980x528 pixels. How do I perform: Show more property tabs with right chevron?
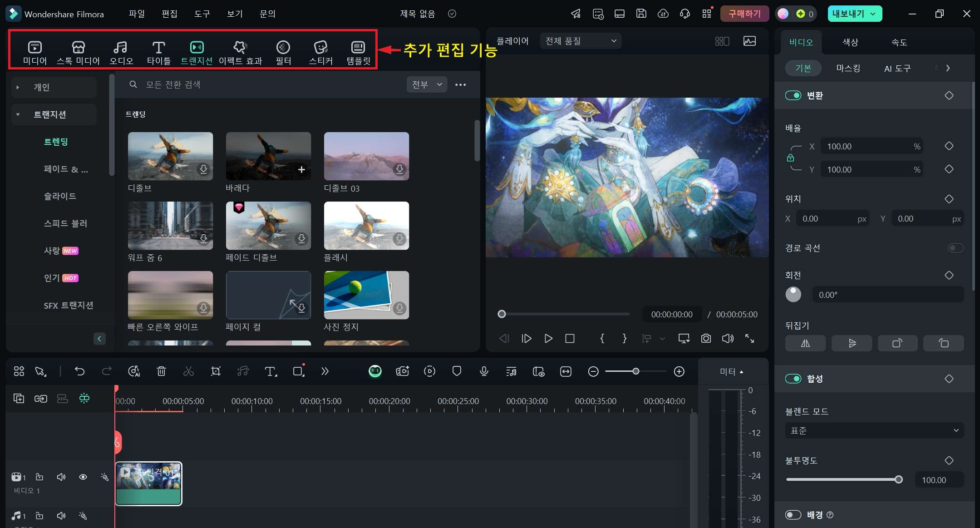(x=948, y=68)
